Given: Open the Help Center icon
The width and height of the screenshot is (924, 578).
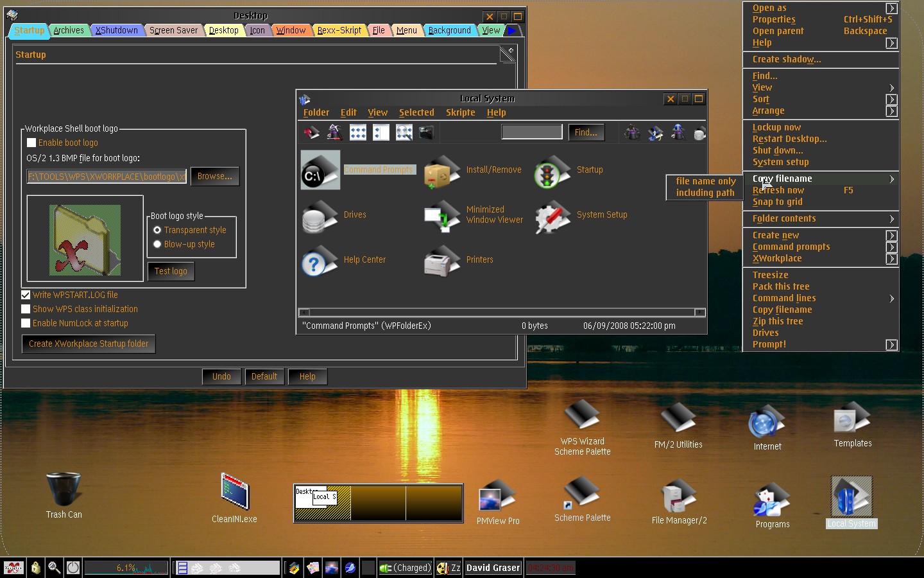Looking at the screenshot, I should (320, 261).
